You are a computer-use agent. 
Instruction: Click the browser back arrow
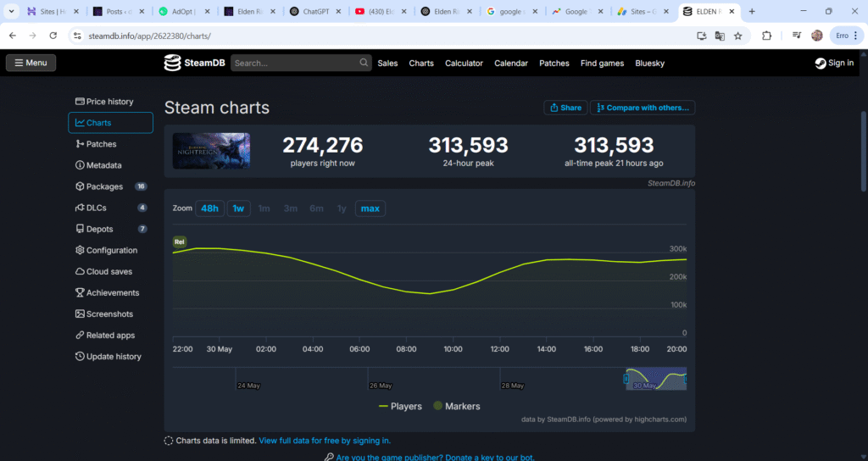pyautogui.click(x=12, y=36)
